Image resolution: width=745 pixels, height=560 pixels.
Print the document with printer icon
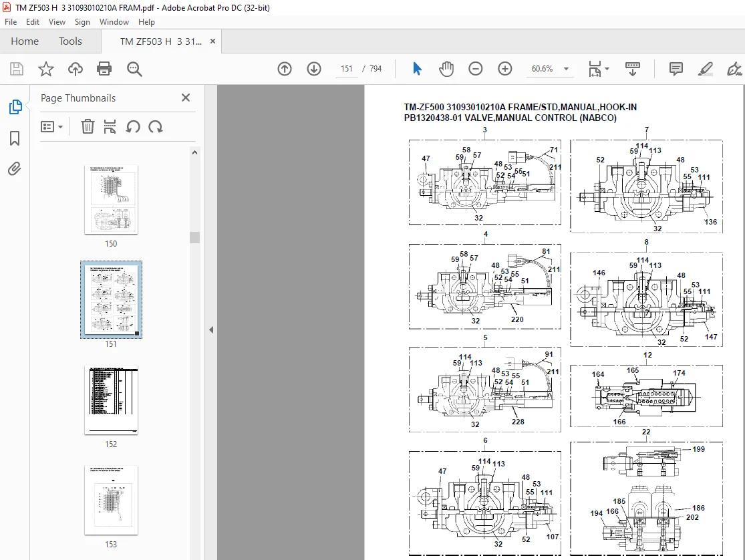click(x=104, y=69)
